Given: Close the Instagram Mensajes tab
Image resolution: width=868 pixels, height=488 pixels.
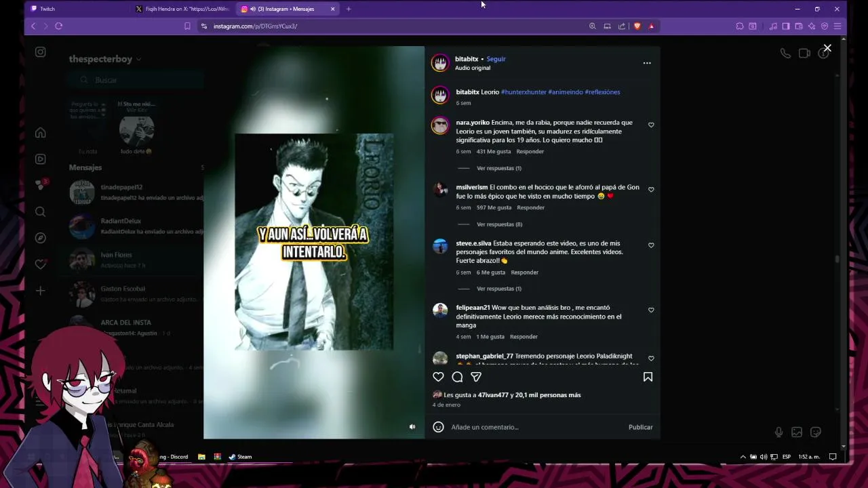Looking at the screenshot, I should [x=332, y=9].
